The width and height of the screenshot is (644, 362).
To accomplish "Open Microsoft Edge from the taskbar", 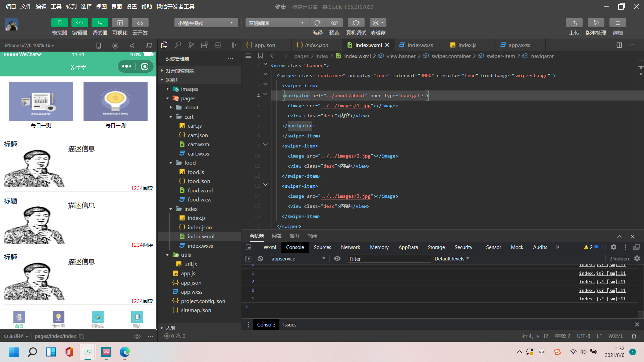I will pos(124,352).
